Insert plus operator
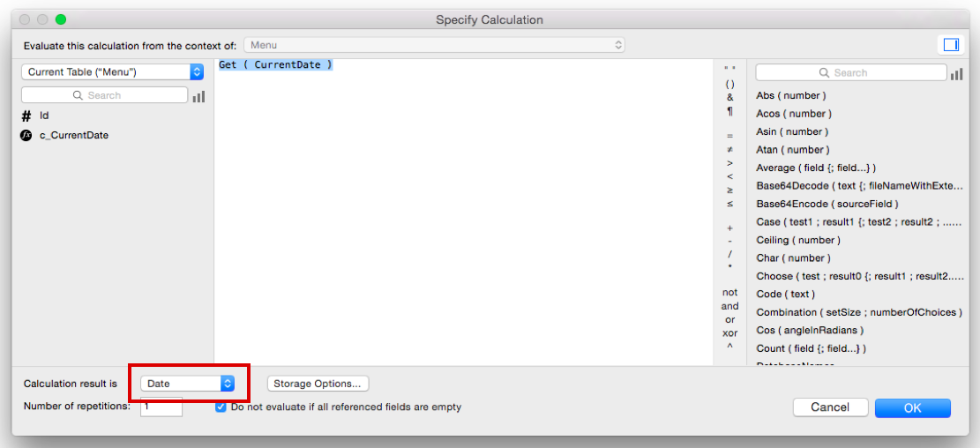This screenshot has width=980, height=448. click(x=729, y=228)
